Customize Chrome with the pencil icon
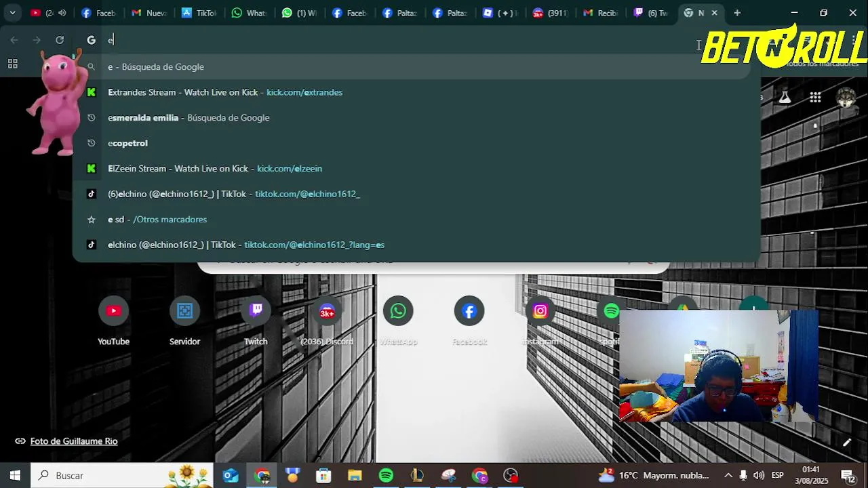 (846, 443)
